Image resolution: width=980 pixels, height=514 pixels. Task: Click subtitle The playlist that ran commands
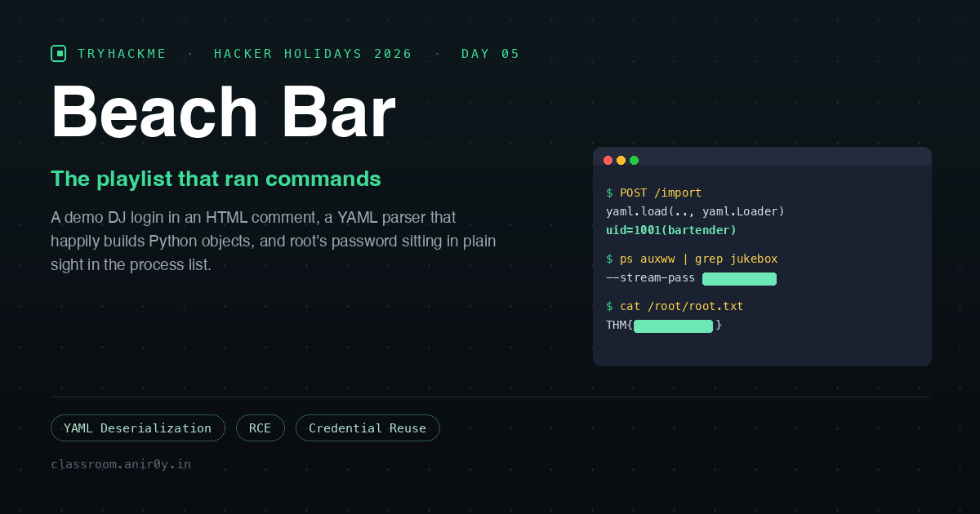(x=216, y=179)
